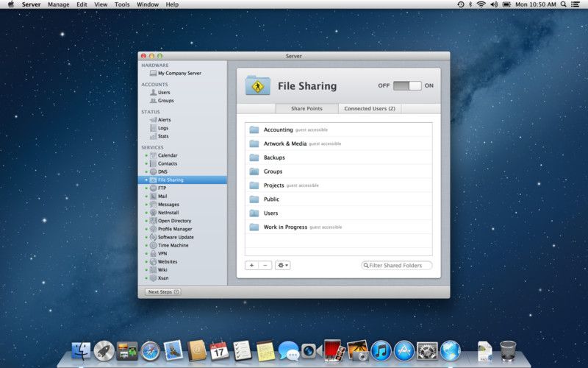Open Profile Manager in the sidebar
This screenshot has width=588, height=368.
pyautogui.click(x=175, y=229)
